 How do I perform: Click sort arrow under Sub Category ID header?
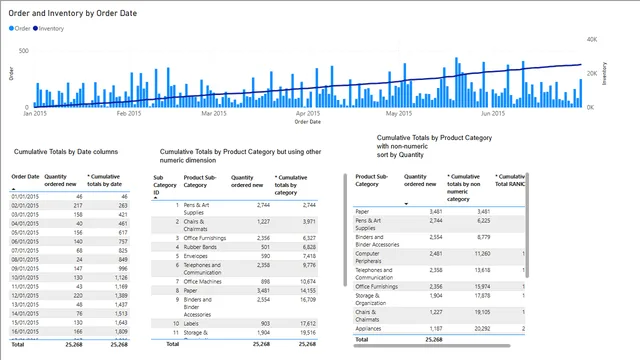click(156, 198)
